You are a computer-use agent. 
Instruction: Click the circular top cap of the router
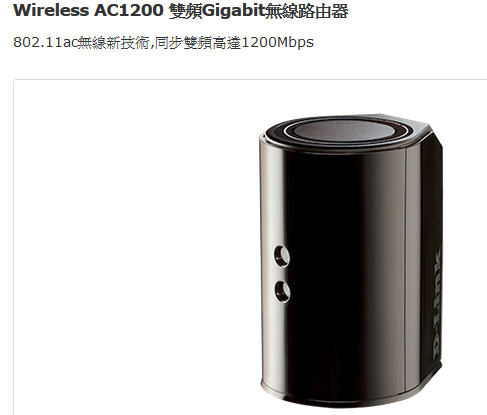[x=340, y=131]
